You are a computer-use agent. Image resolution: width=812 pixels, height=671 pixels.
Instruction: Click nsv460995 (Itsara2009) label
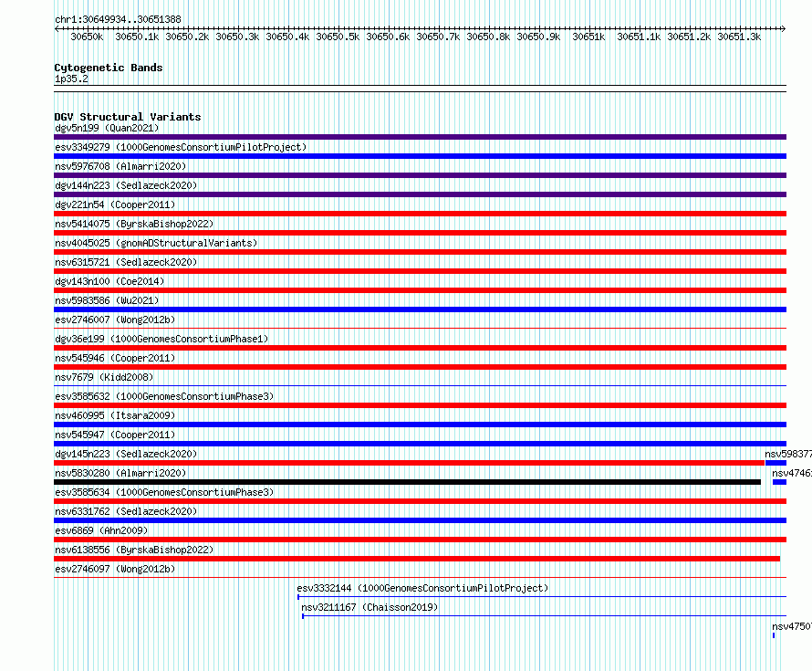tap(115, 415)
